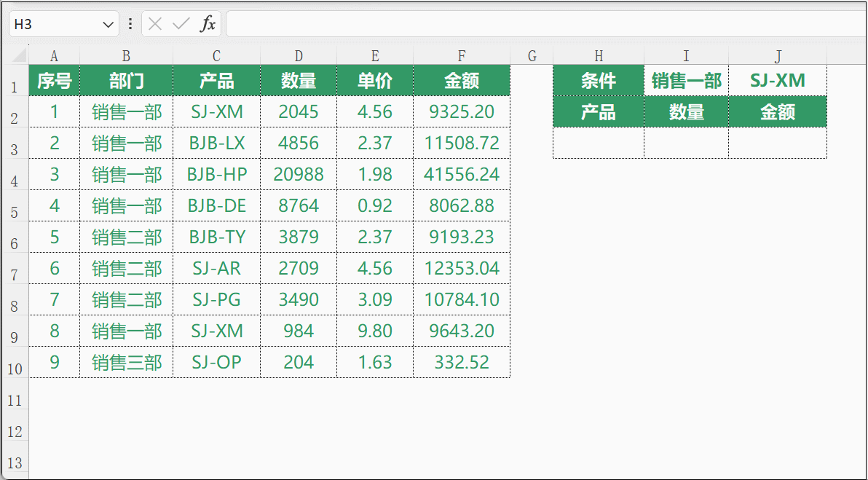This screenshot has height=480, width=868.
Task: Select column H header
Action: point(599,56)
